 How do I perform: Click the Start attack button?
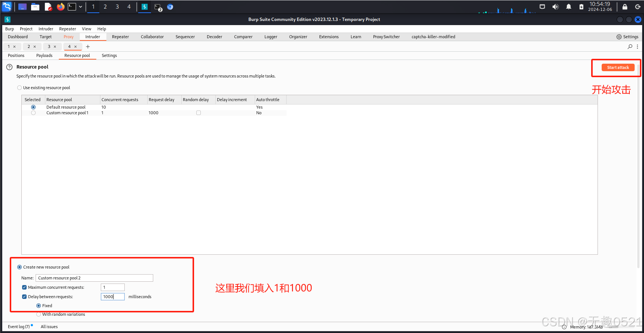click(618, 67)
